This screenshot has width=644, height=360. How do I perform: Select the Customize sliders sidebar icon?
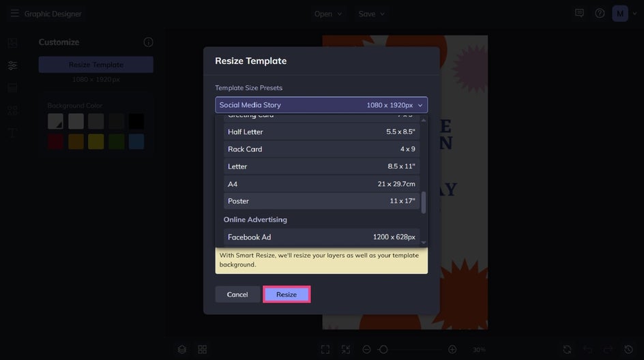(12, 65)
